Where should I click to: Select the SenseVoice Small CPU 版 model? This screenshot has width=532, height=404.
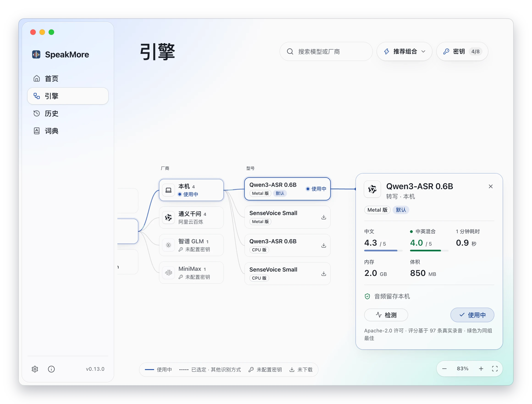pos(287,274)
